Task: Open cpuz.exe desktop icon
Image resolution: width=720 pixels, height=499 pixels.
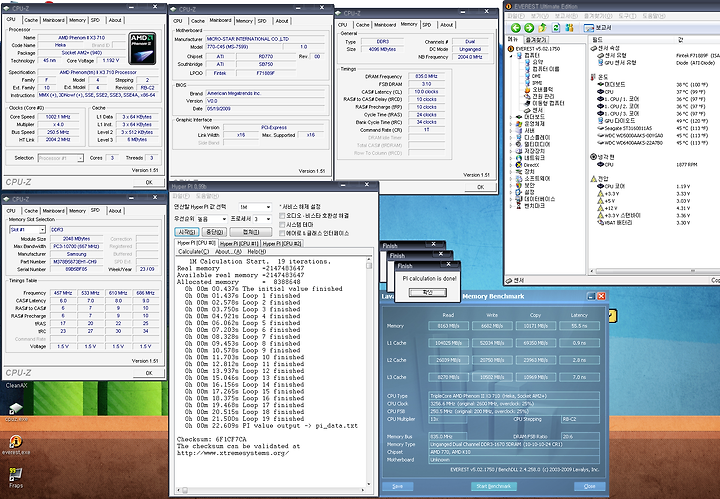Action: [x=16, y=412]
